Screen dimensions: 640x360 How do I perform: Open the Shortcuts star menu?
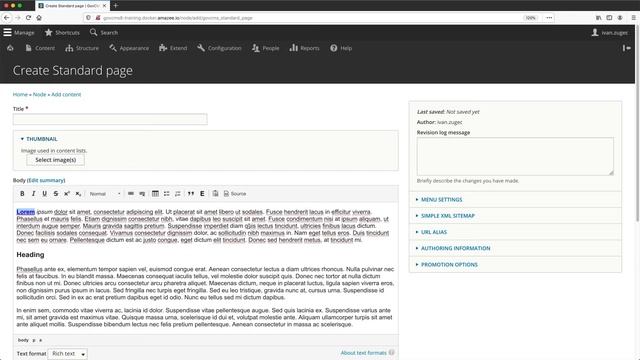[62, 32]
